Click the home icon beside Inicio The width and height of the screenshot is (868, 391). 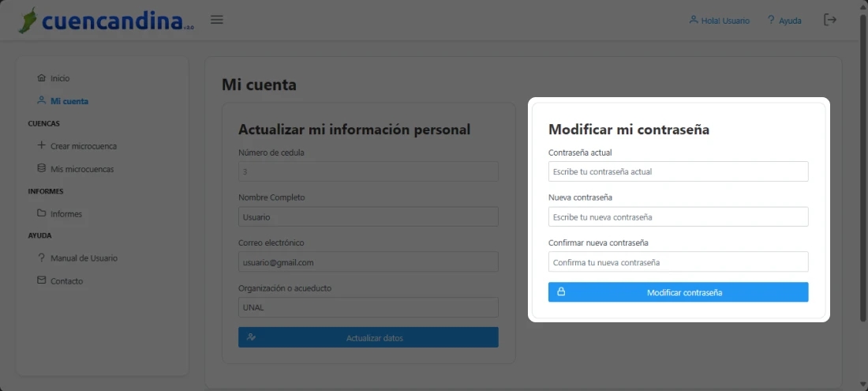[42, 78]
